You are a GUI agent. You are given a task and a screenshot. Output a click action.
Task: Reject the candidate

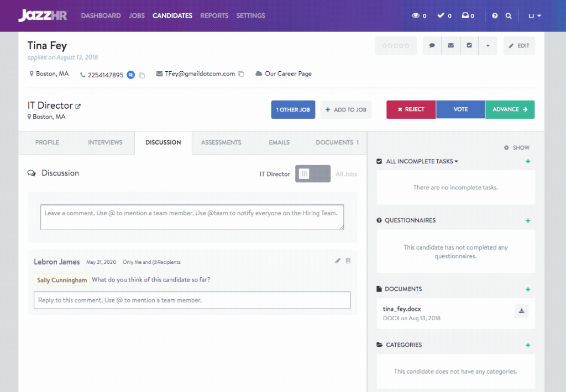[411, 109]
